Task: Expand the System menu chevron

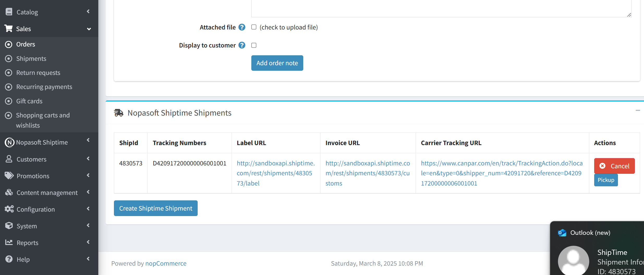Action: (88, 225)
